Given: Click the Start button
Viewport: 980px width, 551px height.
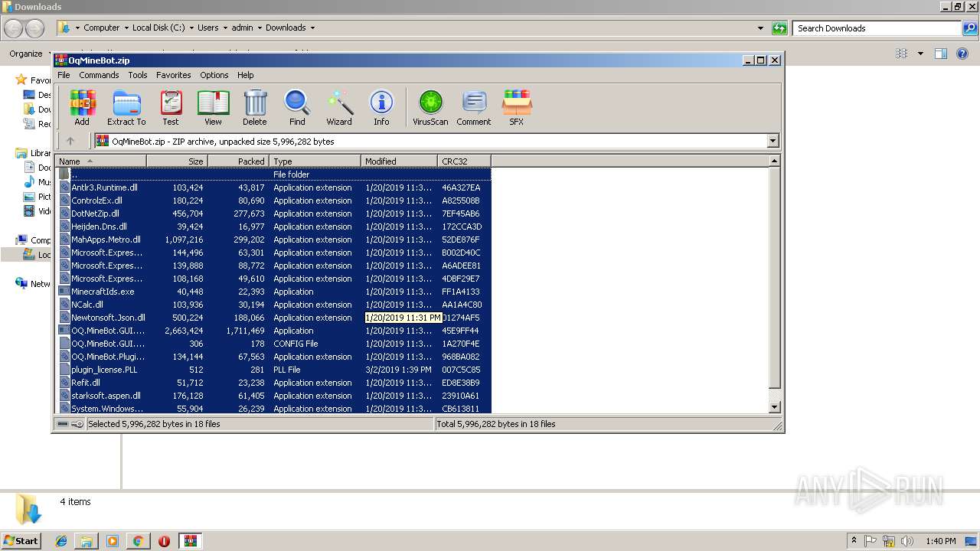Looking at the screenshot, I should pos(21,541).
